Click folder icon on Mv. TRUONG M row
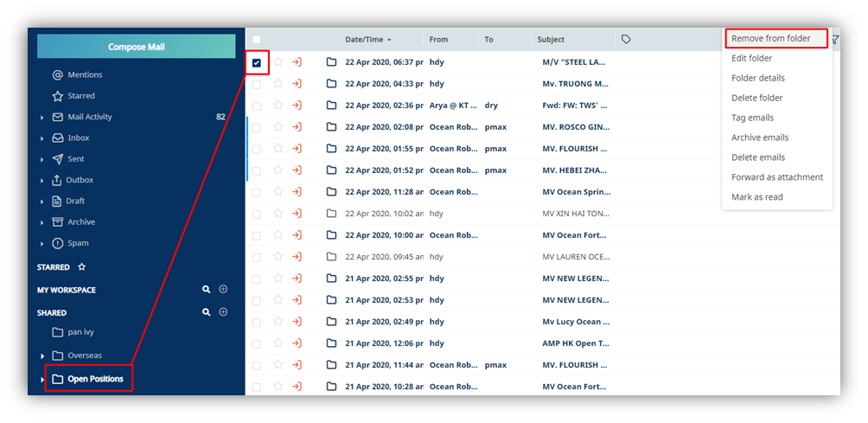Screen dimensions: 868x423 331,84
